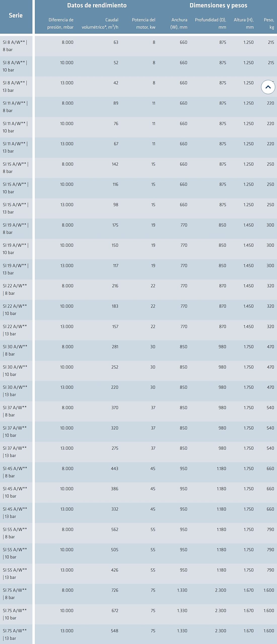Select the SI 19 A/W** 8 bar row label
This screenshot has width=277, height=644.
click(15, 229)
